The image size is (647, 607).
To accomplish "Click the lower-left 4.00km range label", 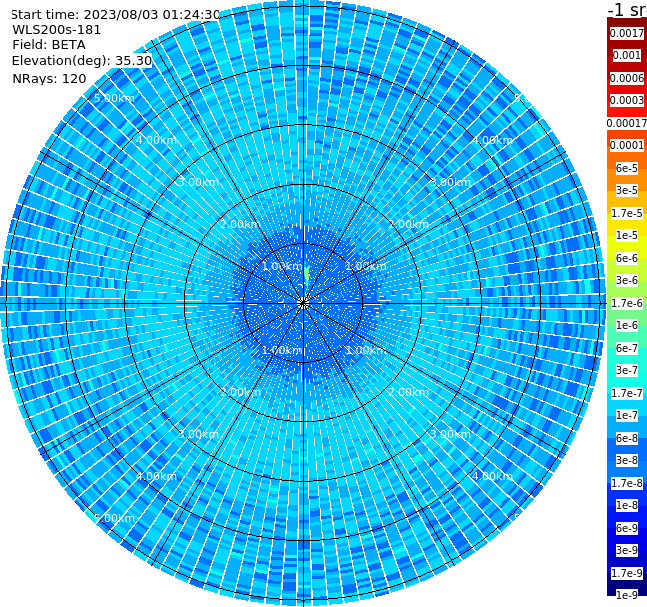I will (x=156, y=476).
